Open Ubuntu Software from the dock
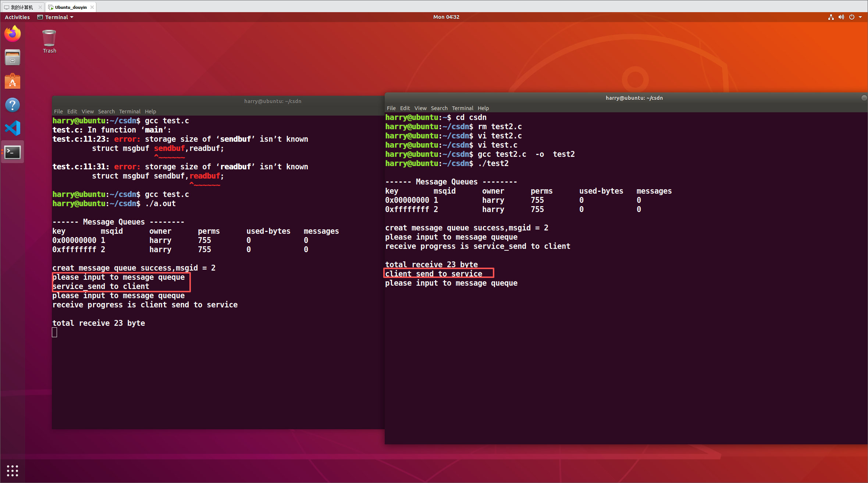 point(13,81)
